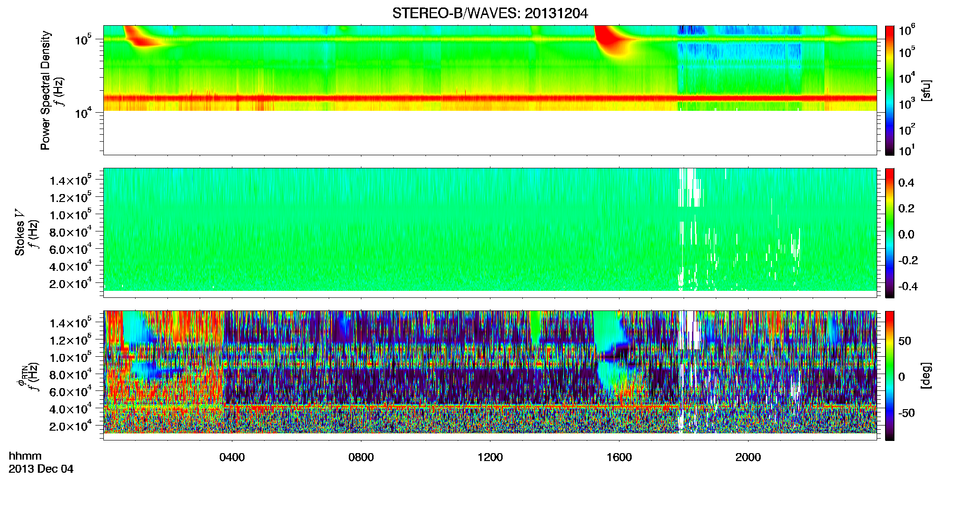Click the 0800 time tick label
Viewport: 980px width, 505px height.
(x=361, y=457)
